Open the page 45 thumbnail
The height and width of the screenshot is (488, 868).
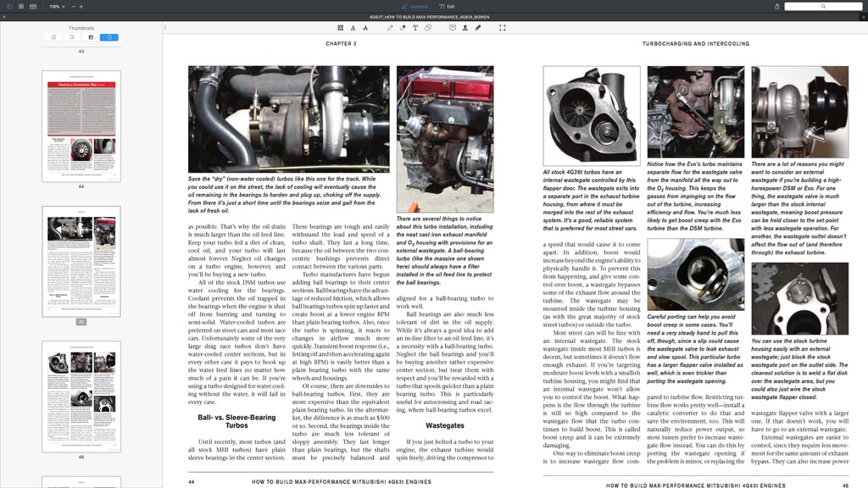point(81,262)
